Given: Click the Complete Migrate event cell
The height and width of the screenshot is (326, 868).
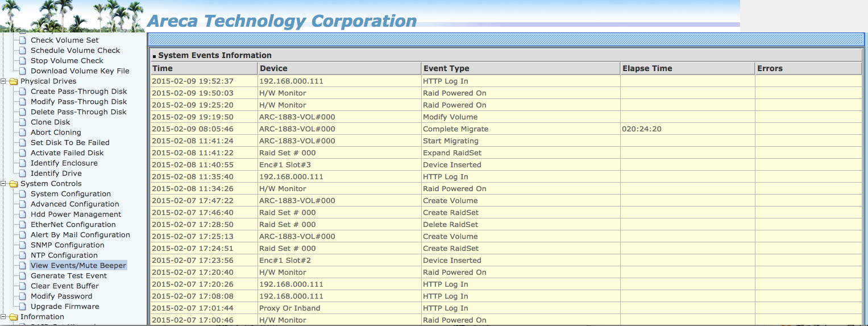Looking at the screenshot, I should (x=521, y=129).
